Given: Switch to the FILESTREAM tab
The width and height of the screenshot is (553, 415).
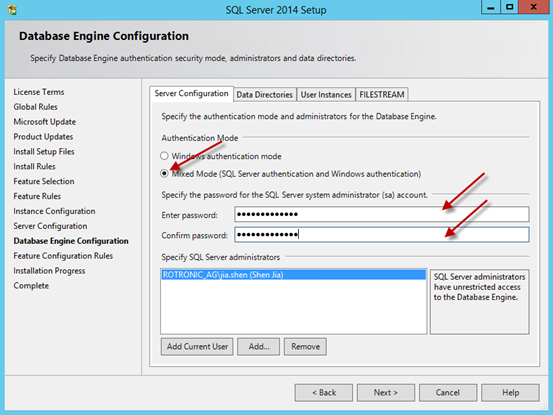Looking at the screenshot, I should point(382,94).
